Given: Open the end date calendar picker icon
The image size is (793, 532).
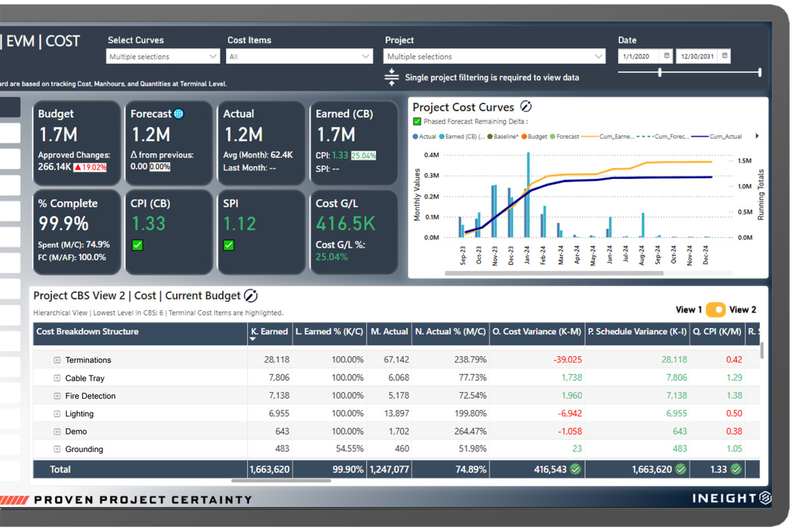Looking at the screenshot, I should pyautogui.click(x=725, y=56).
